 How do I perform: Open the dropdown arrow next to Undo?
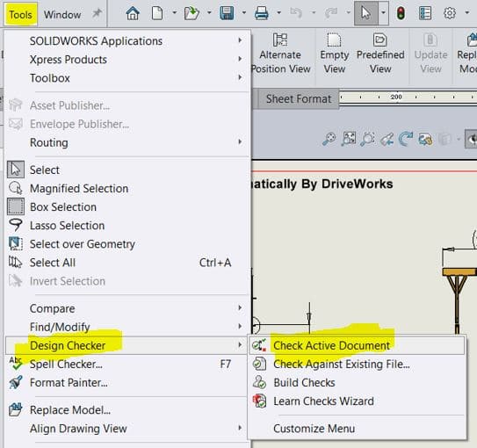tap(314, 13)
